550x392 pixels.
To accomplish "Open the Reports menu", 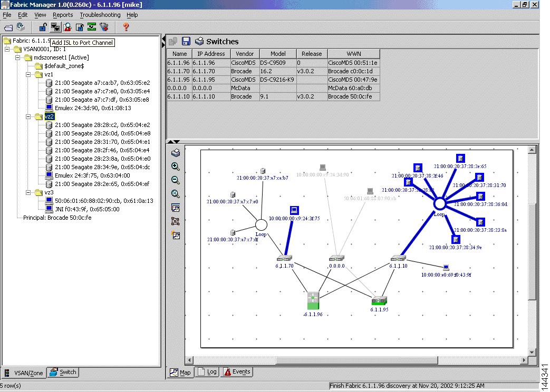I will 63,15.
